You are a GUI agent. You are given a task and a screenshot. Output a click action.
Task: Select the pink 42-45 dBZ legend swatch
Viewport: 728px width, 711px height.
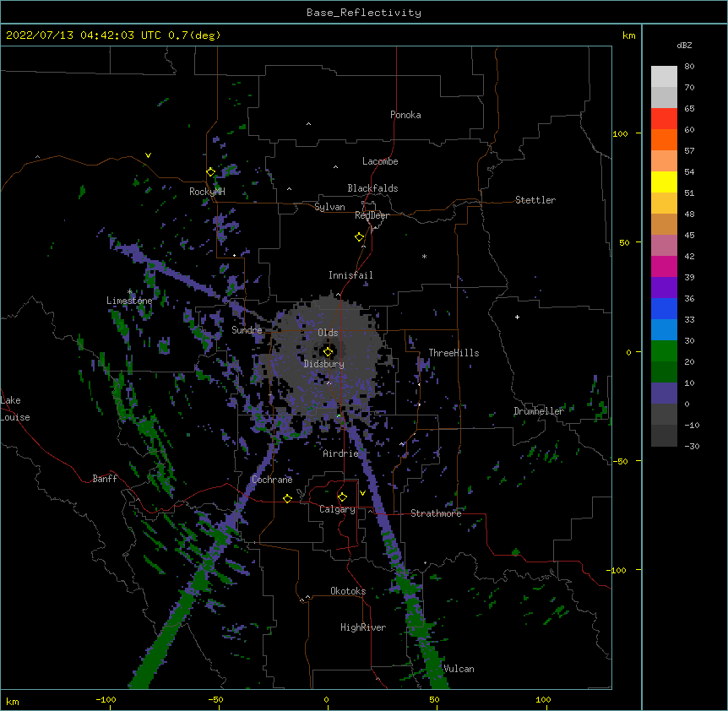click(x=664, y=245)
